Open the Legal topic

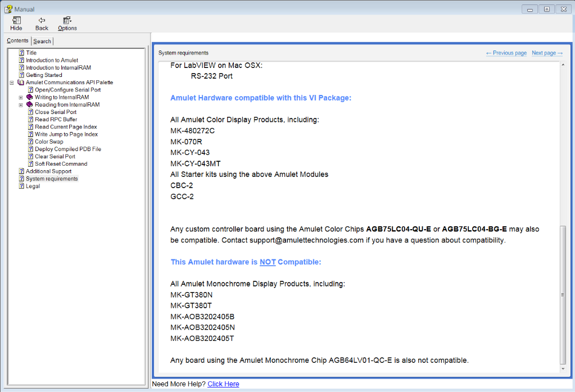33,186
